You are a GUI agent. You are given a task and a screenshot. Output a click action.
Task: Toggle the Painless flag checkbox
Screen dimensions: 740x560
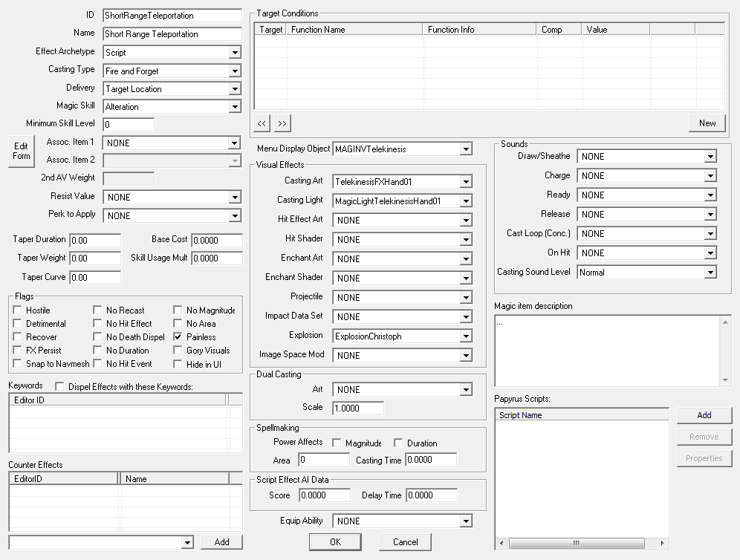click(x=178, y=337)
